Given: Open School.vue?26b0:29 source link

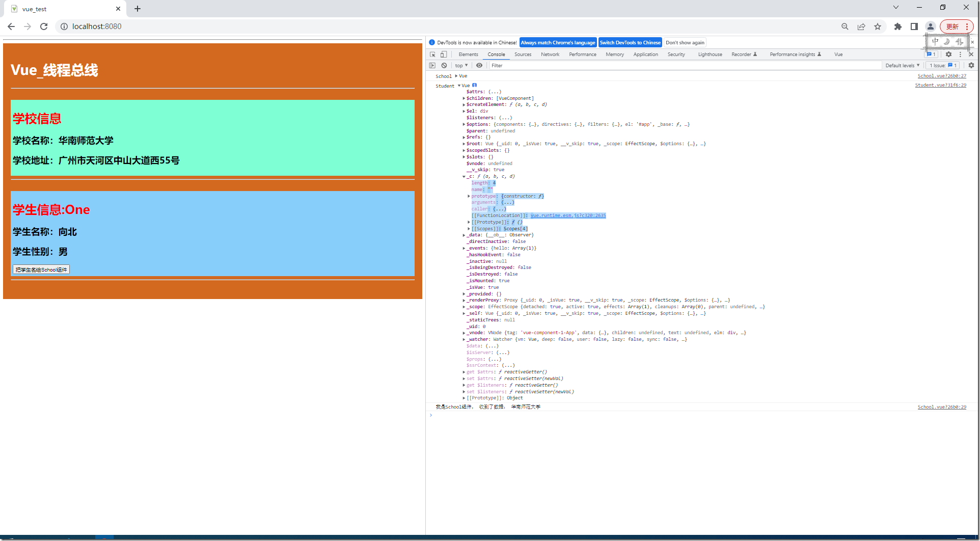Looking at the screenshot, I should 942,407.
